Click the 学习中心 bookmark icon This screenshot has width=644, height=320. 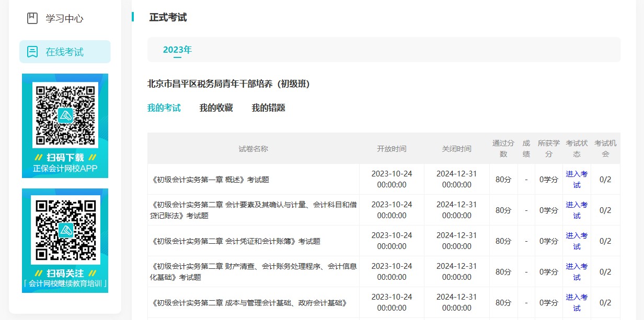pyautogui.click(x=32, y=18)
